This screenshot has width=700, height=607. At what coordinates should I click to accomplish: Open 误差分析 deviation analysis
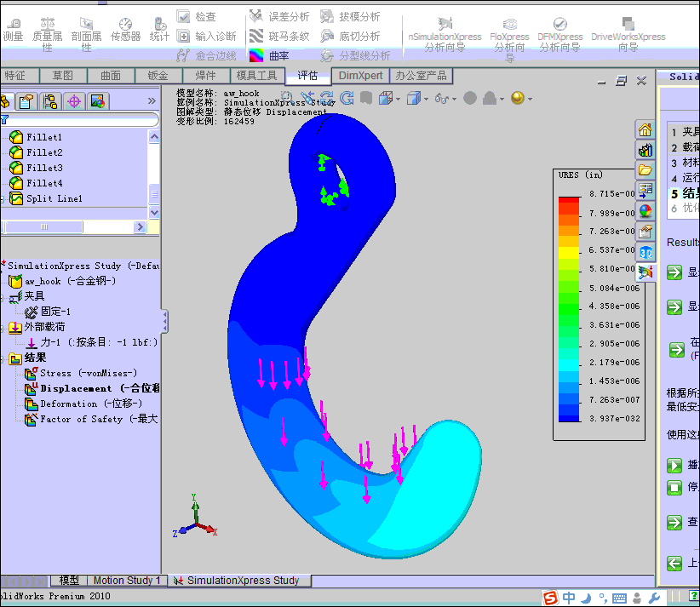279,16
